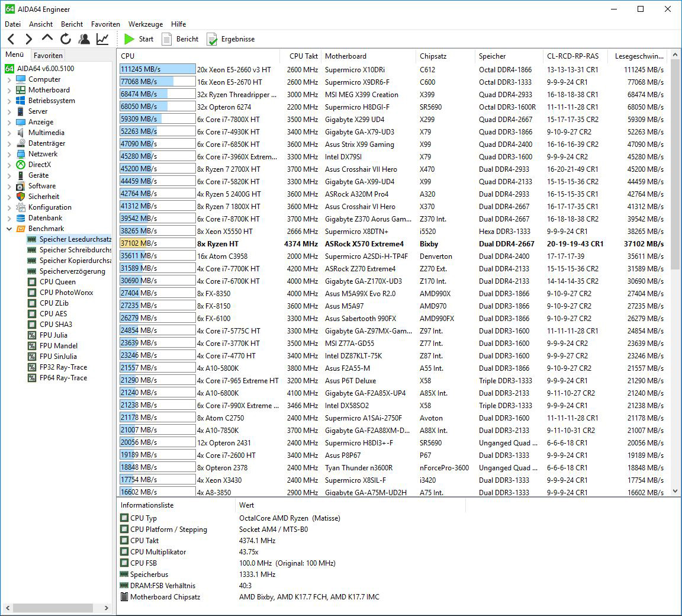Open FP64 Ray-Trace benchmark
682x616 pixels.
pyautogui.click(x=63, y=378)
